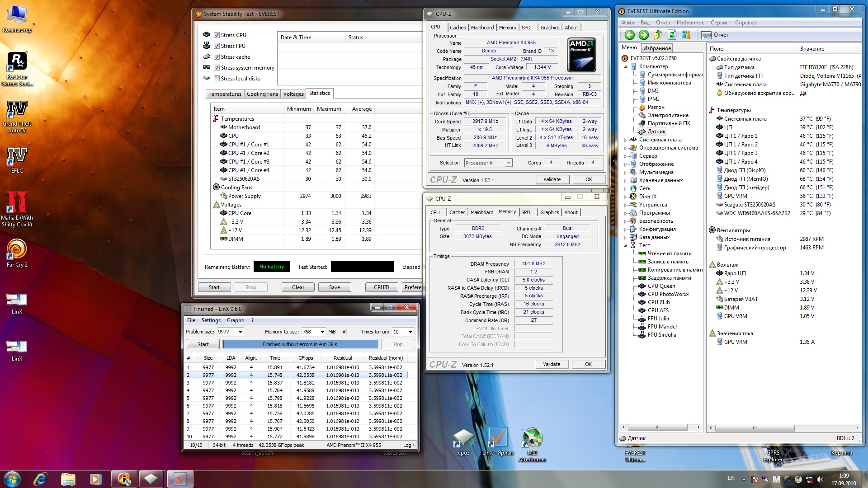The height and width of the screenshot is (488, 868).
Task: Click the green Back arrow in EVEREST toolbar
Action: [629, 35]
